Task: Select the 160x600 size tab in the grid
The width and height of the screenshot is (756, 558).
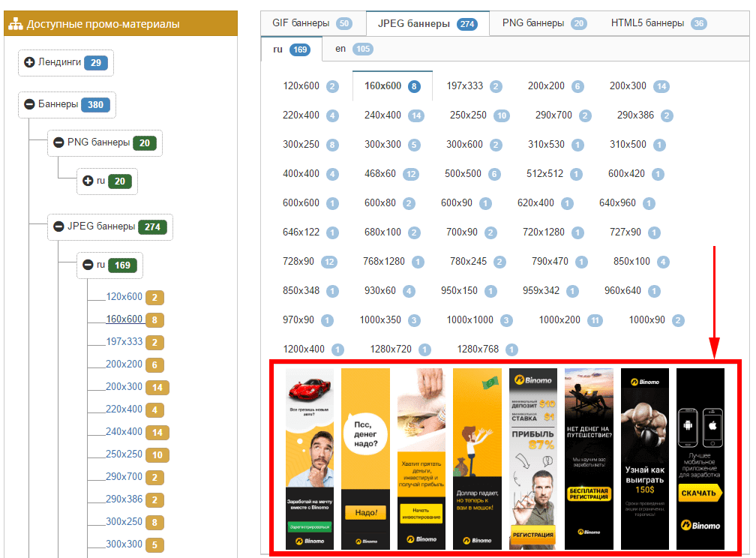Action: point(392,86)
